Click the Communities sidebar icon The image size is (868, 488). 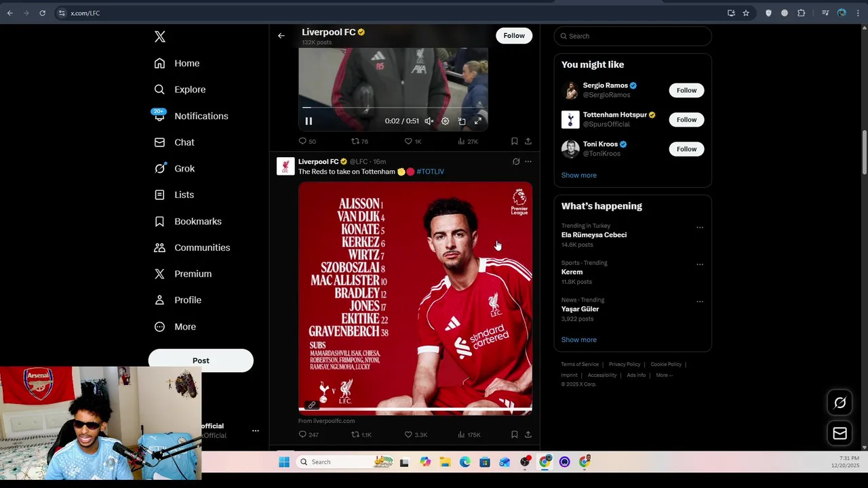pos(159,247)
